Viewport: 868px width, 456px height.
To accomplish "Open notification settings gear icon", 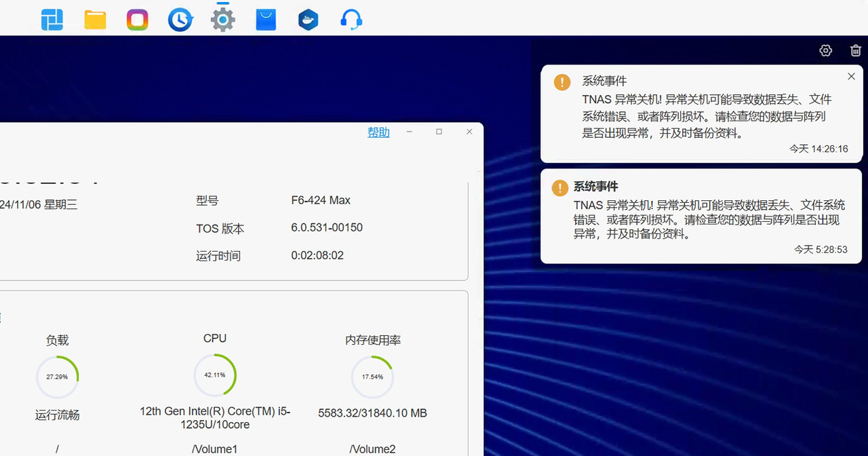I will coord(825,50).
